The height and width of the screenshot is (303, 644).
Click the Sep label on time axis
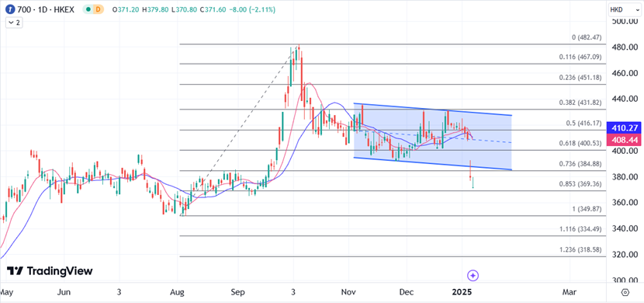(x=237, y=292)
